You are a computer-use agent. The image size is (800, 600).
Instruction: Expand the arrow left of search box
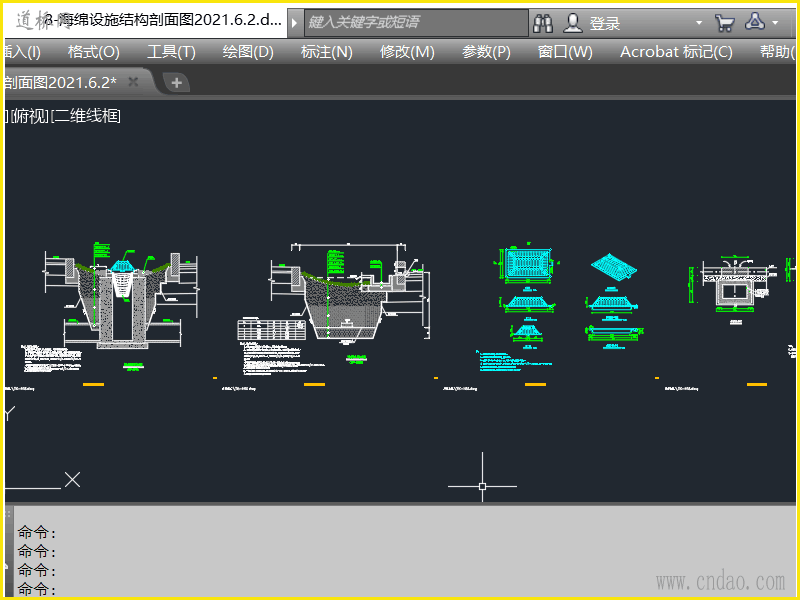point(295,23)
